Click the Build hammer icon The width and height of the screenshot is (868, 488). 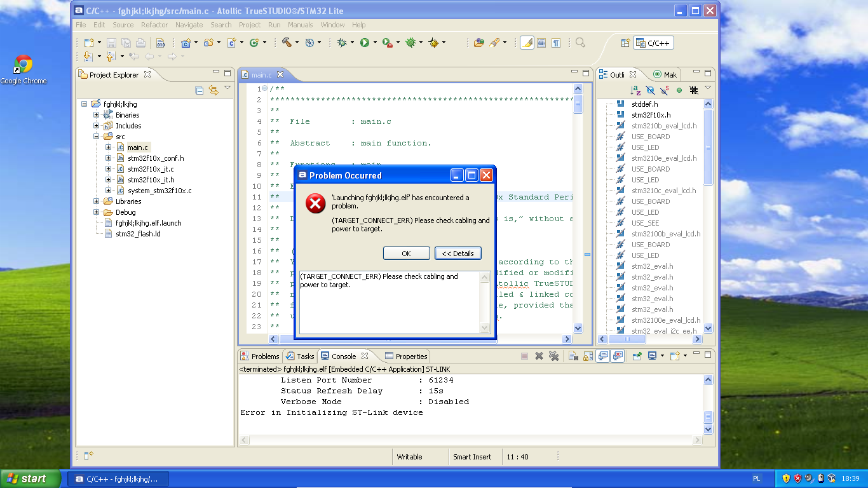[287, 43]
